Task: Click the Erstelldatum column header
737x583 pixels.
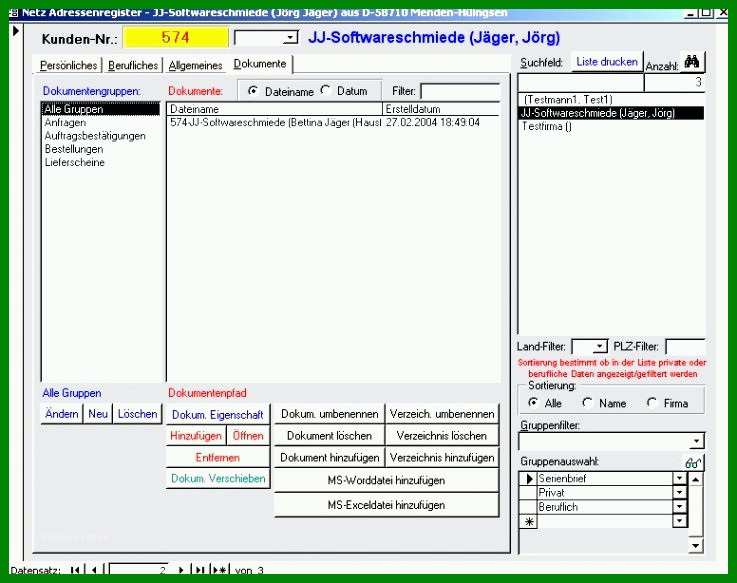Action: [441, 109]
